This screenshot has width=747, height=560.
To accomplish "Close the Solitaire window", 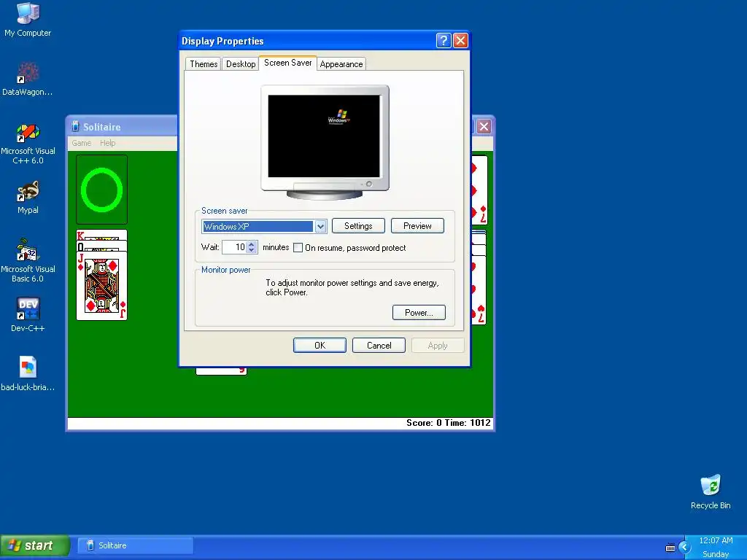I will click(484, 127).
